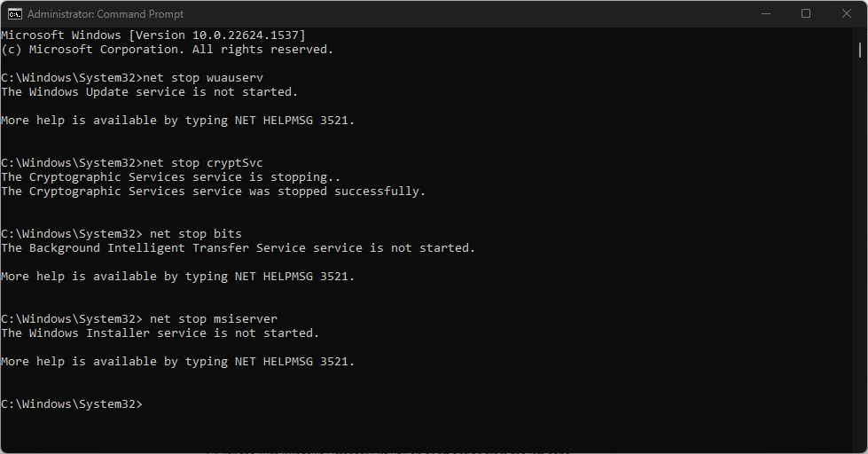The image size is (868, 454).
Task: Maximize the Command Prompt window
Action: 806,13
